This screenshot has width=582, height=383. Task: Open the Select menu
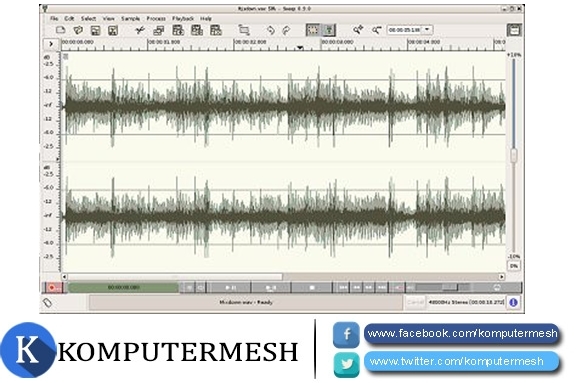click(88, 18)
